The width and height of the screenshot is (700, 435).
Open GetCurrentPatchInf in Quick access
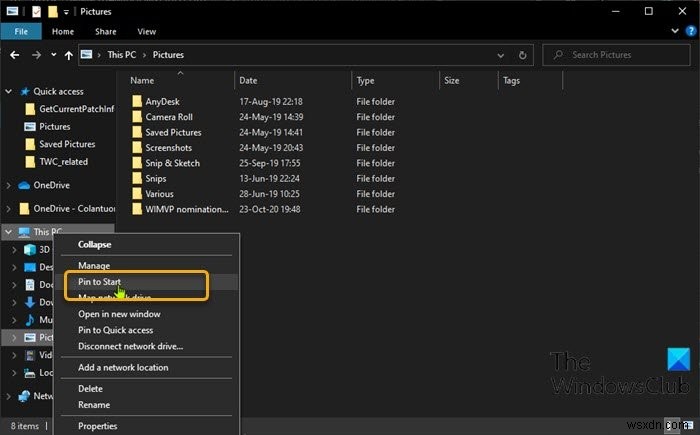tap(76, 109)
